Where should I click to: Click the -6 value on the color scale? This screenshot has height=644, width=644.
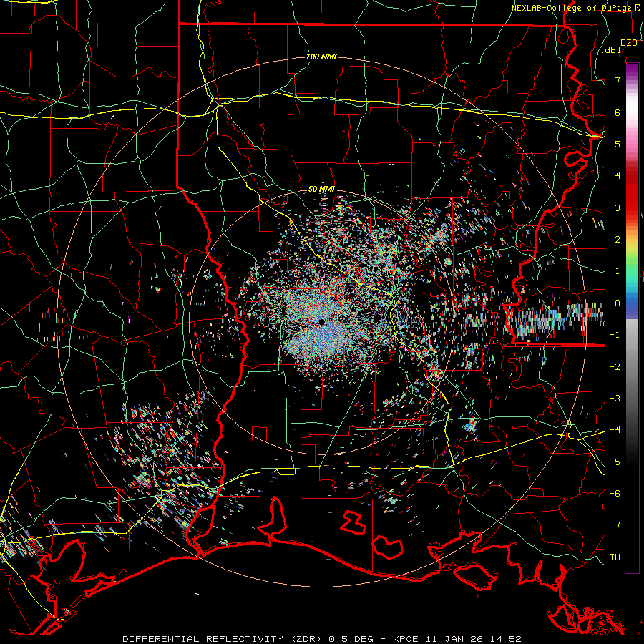[615, 494]
